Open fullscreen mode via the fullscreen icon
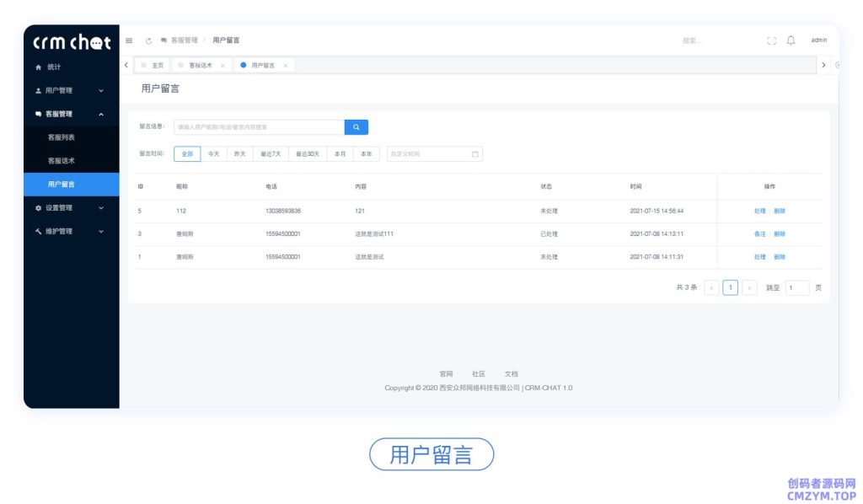The height and width of the screenshot is (504, 863). click(770, 39)
